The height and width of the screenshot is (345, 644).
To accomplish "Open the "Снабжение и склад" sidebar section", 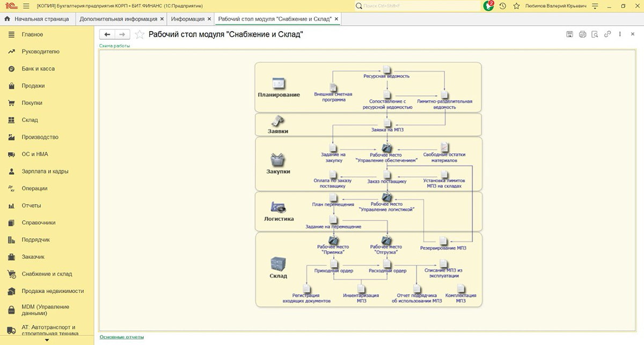I will click(47, 274).
